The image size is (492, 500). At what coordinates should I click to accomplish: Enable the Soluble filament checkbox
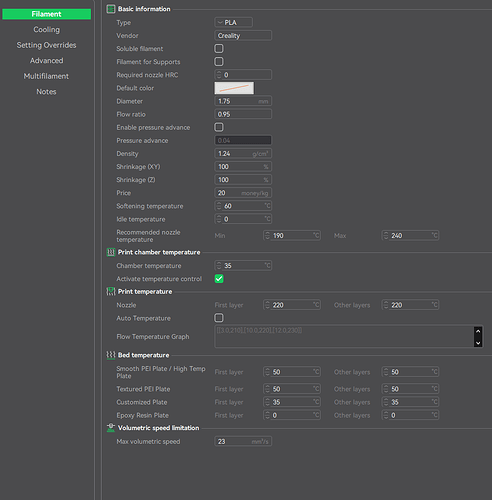(x=219, y=49)
